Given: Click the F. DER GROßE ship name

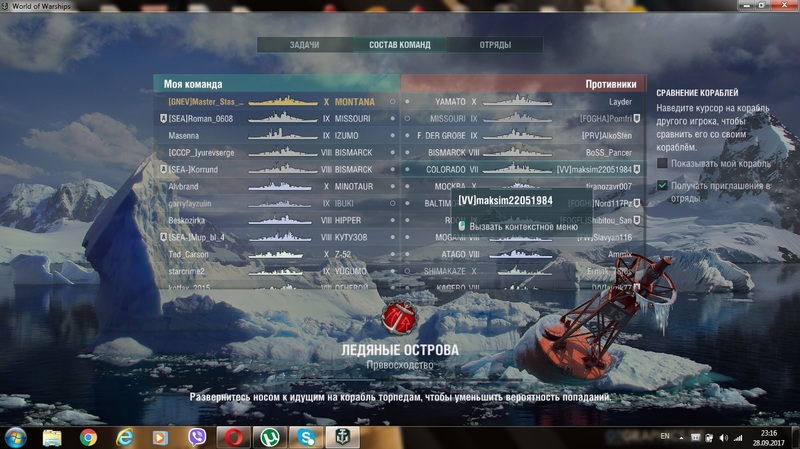Looking at the screenshot, I should coord(441,135).
